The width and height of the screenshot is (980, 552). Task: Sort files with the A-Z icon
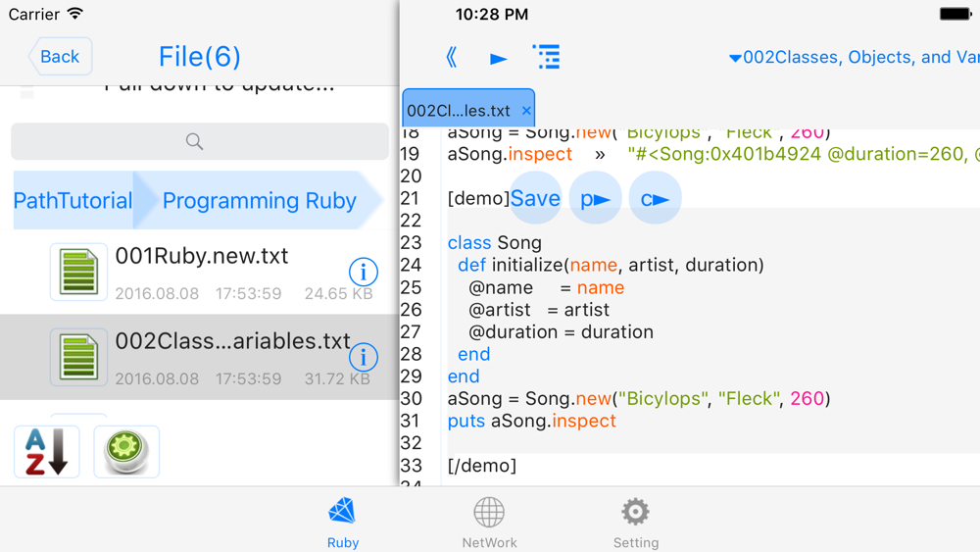point(47,451)
